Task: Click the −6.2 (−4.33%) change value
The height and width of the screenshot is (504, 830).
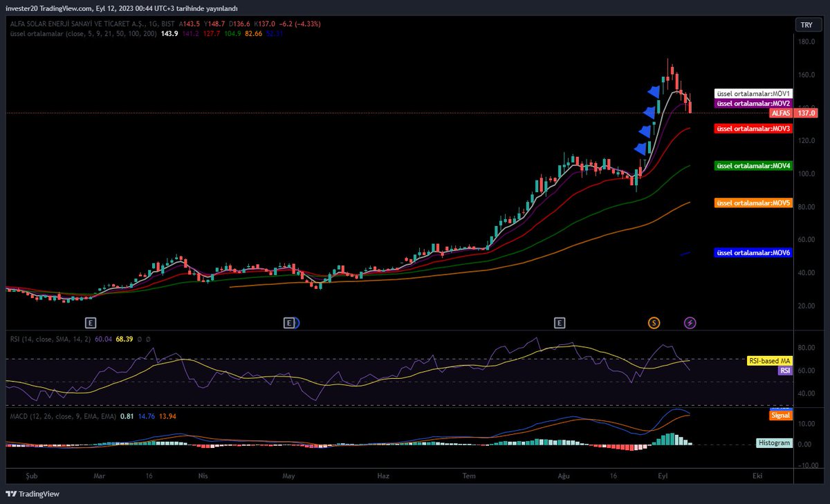Action: click(302, 24)
